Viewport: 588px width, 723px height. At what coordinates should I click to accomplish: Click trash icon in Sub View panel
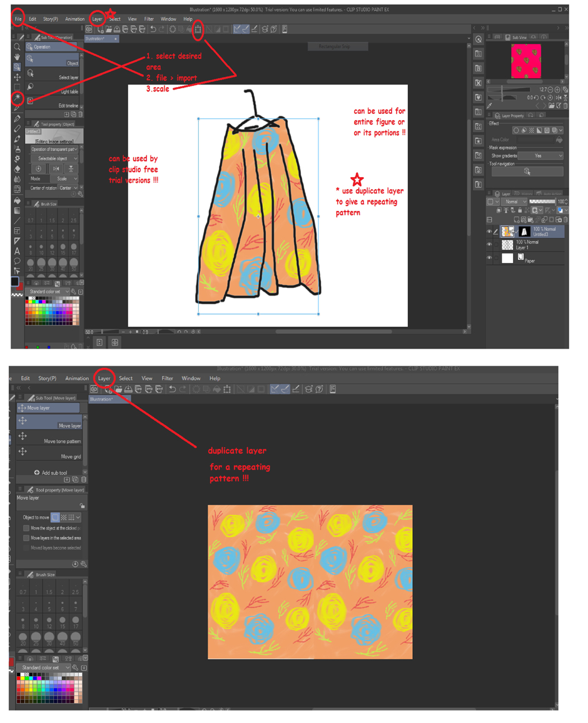pyautogui.click(x=565, y=106)
